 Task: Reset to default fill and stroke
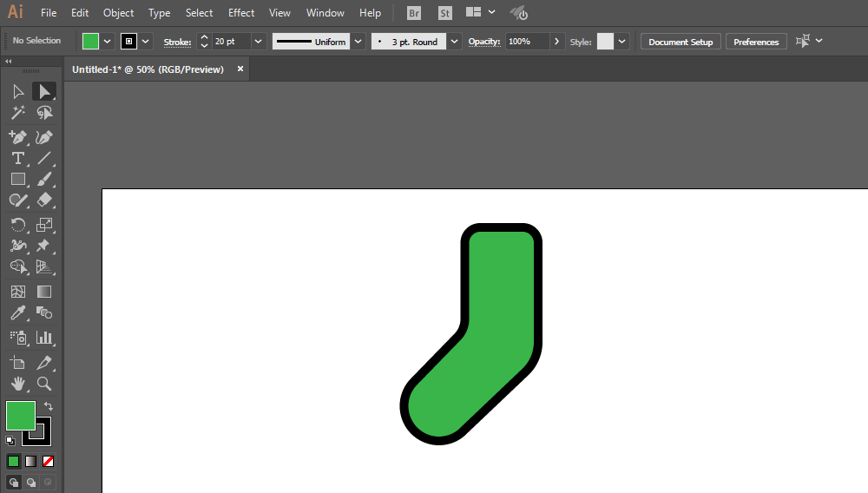[10, 441]
